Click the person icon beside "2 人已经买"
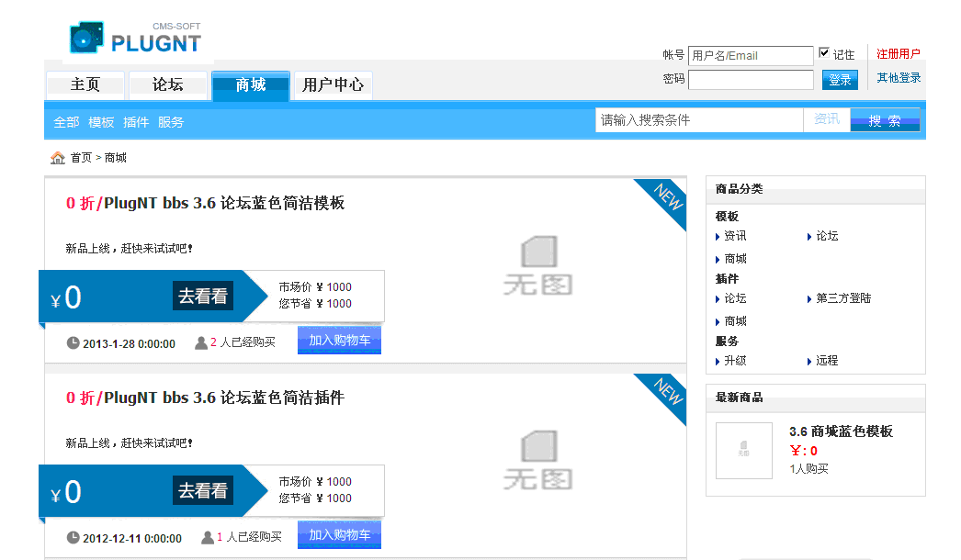The width and height of the screenshot is (961, 560). [199, 343]
